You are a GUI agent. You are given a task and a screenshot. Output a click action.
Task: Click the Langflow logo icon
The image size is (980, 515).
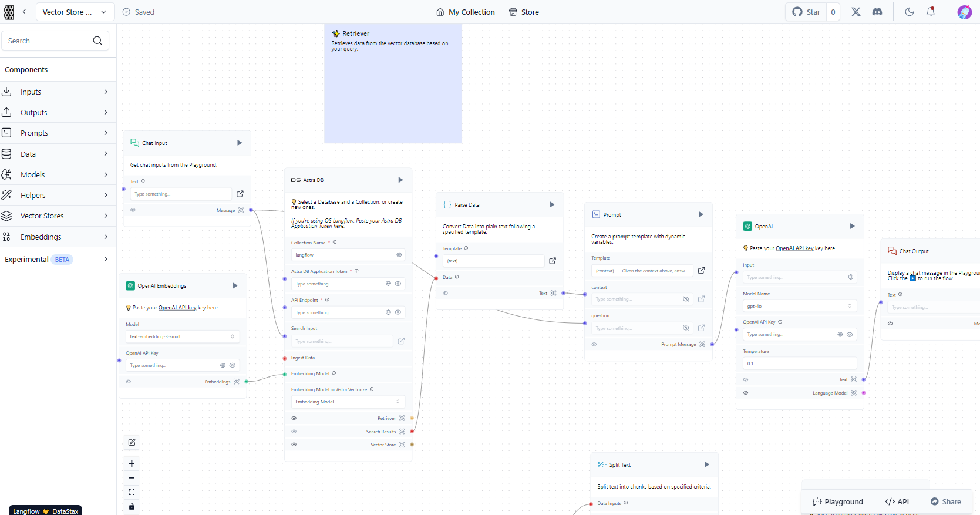9,12
